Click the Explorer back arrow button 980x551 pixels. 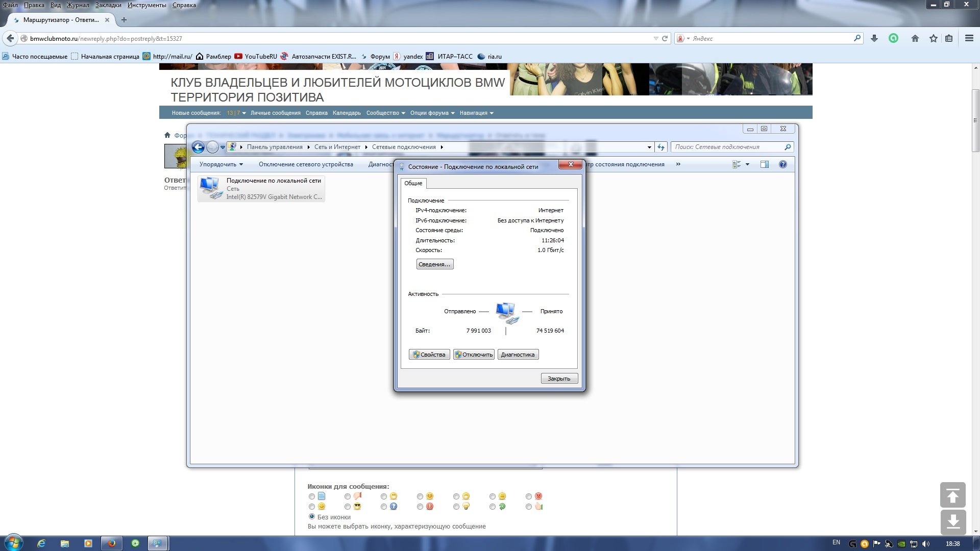(198, 147)
